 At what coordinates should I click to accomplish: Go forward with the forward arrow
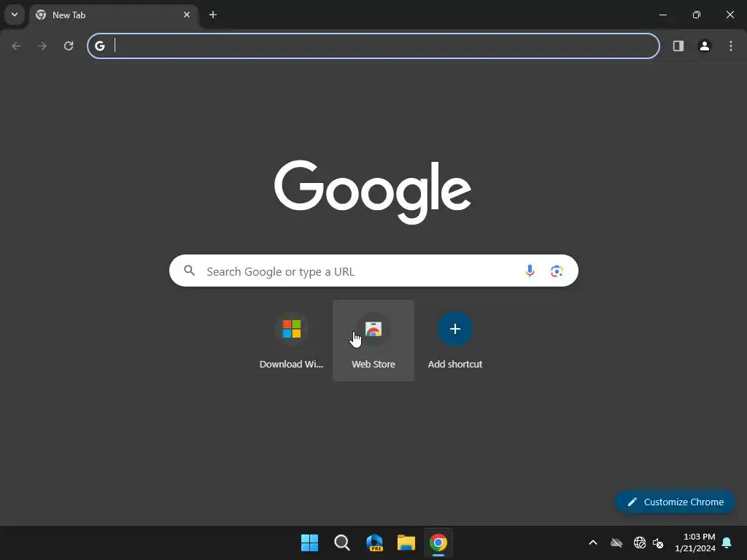pos(42,46)
